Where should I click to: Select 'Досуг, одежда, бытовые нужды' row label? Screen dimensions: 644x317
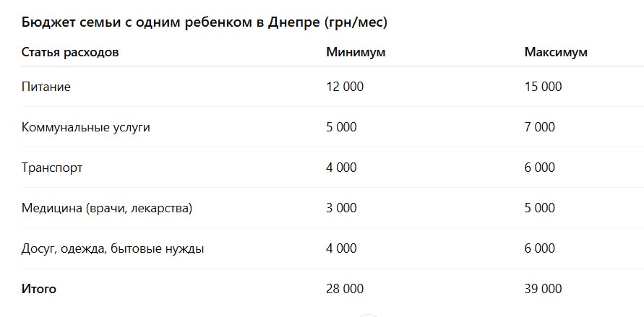pos(113,249)
